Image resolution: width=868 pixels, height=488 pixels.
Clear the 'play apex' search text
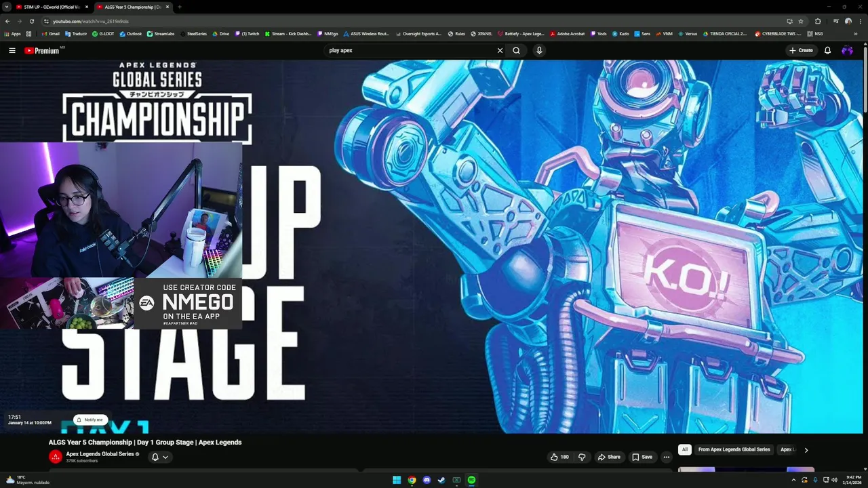500,50
